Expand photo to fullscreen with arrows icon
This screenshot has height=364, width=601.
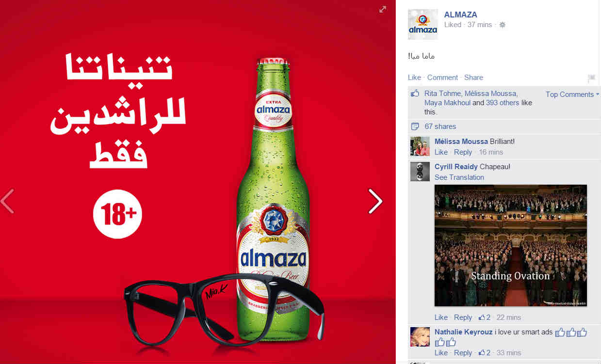coord(383,9)
